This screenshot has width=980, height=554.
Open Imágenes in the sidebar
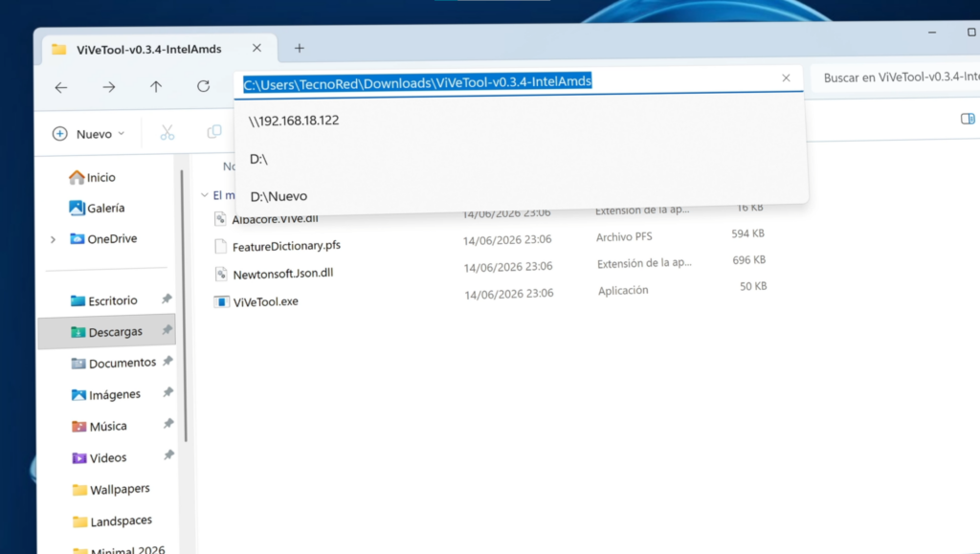(105, 395)
